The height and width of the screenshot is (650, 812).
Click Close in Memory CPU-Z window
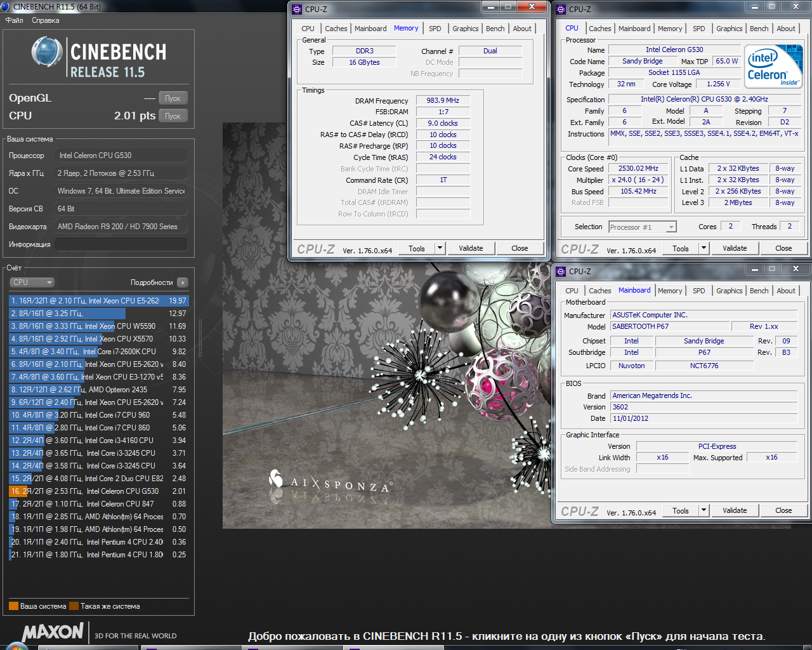520,248
